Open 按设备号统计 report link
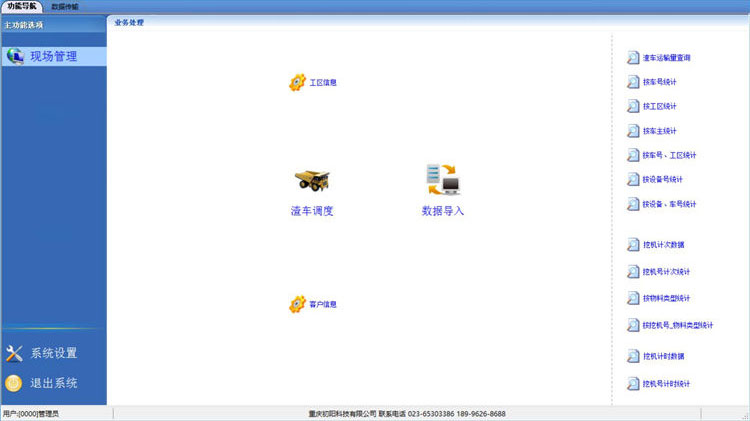The height and width of the screenshot is (421, 750). (662, 180)
